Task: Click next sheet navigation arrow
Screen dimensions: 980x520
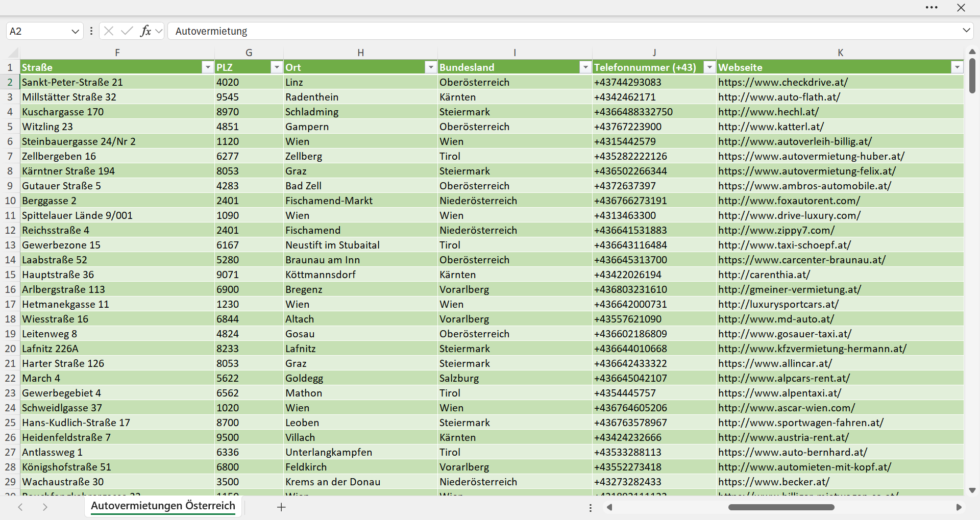Action: pos(45,507)
